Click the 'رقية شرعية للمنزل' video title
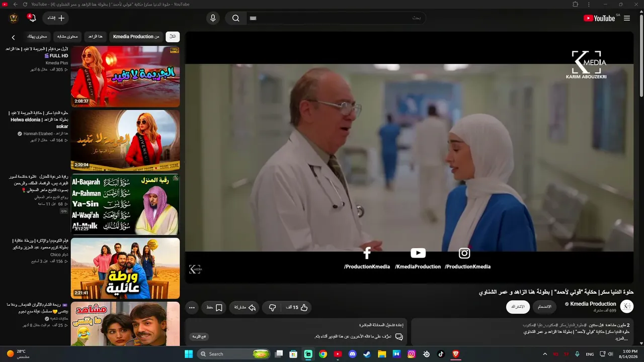 [x=38, y=184]
